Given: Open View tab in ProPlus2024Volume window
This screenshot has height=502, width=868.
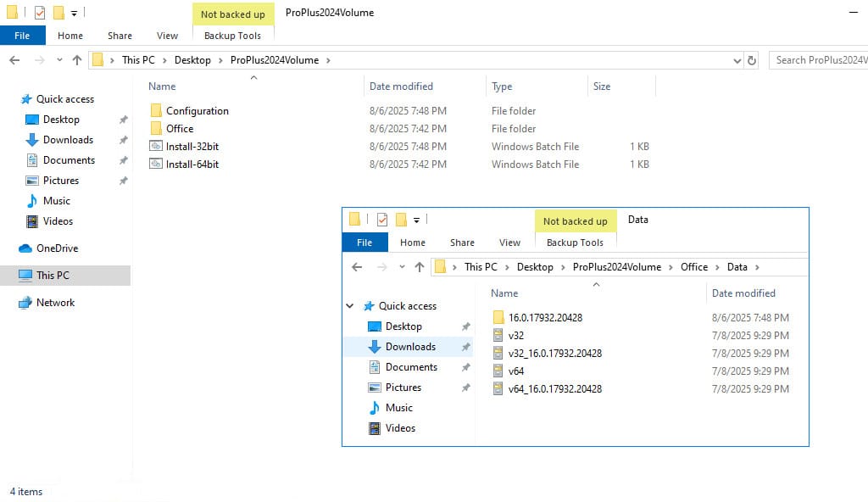Looking at the screenshot, I should (x=167, y=36).
